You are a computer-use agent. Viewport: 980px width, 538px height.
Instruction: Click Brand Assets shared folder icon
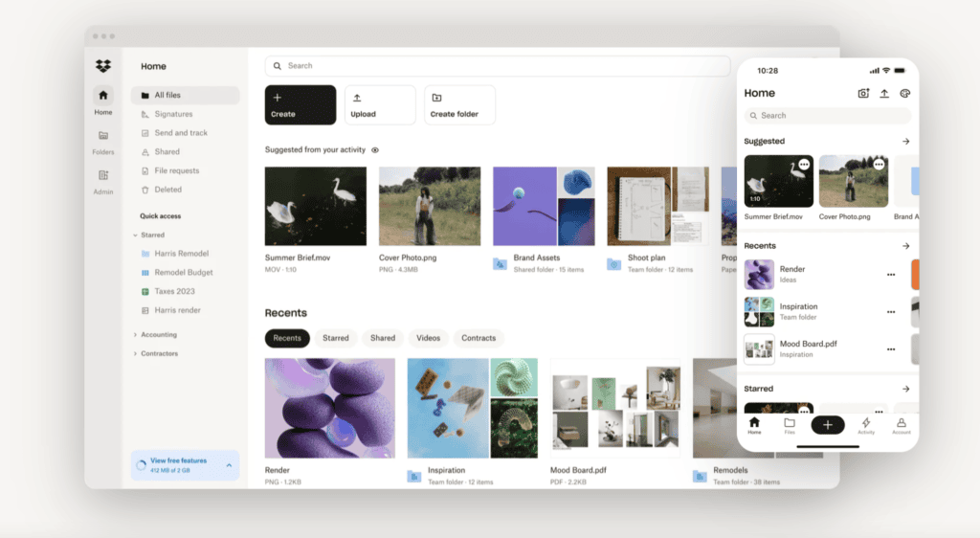coord(500,263)
